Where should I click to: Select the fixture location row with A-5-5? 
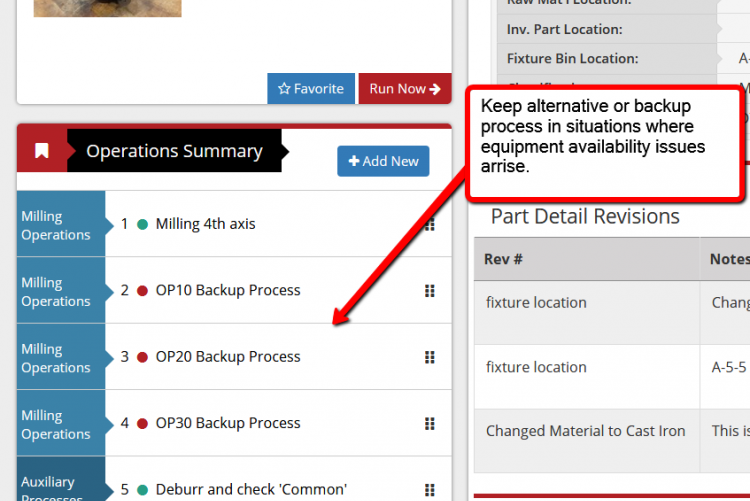612,377
